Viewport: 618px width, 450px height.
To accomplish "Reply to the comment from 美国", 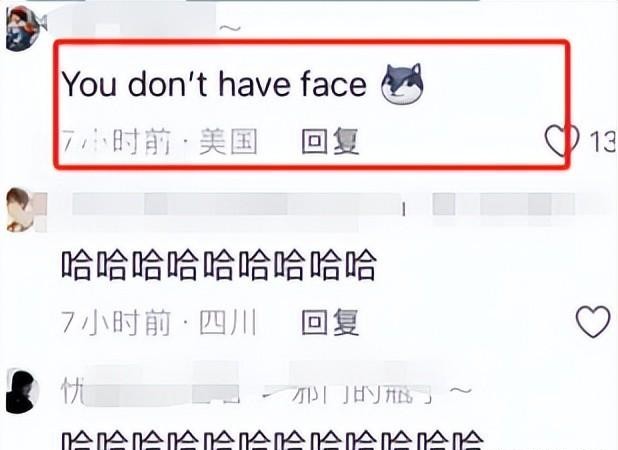I will (330, 141).
